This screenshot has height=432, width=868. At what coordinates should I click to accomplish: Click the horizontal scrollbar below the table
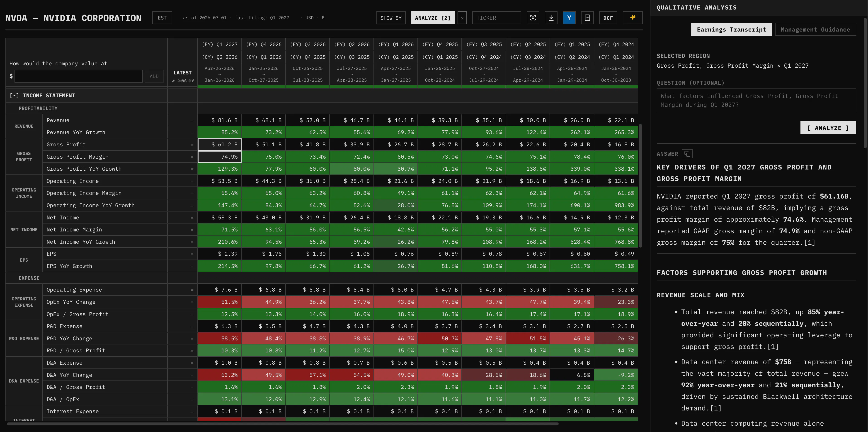click(x=282, y=424)
